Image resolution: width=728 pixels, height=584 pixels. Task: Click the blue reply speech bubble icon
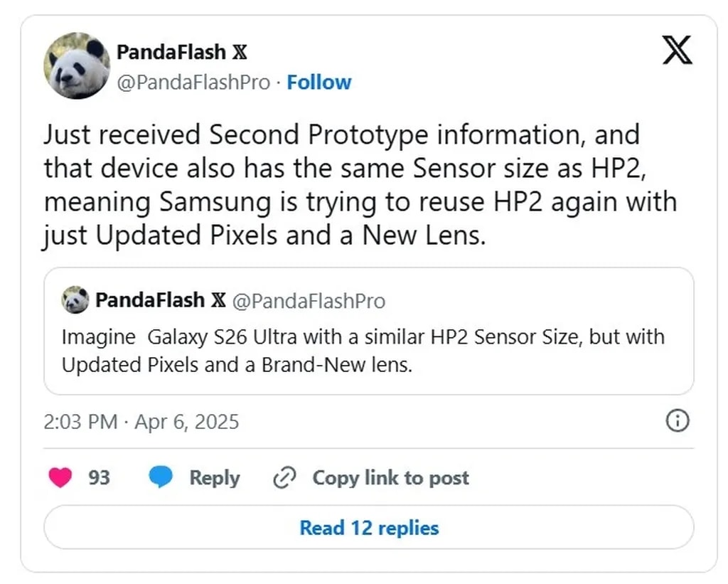click(161, 477)
